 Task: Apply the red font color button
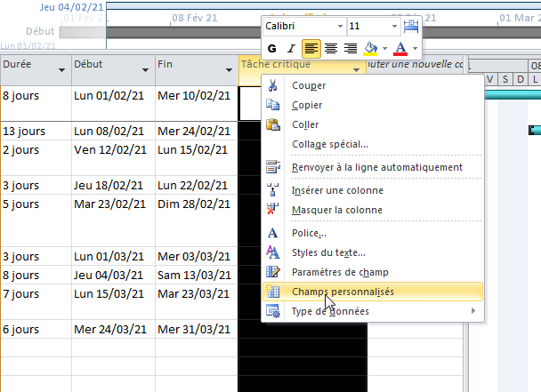click(x=400, y=48)
